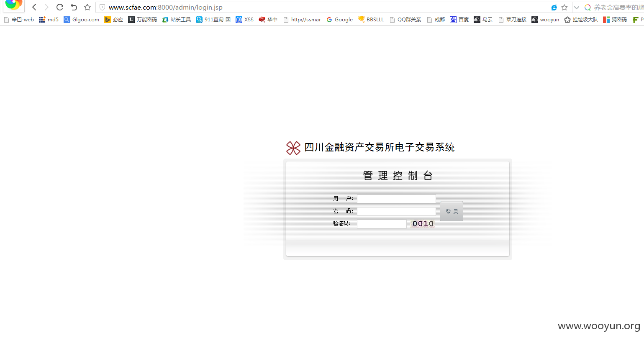This screenshot has height=338, width=644.
Task: Click the address bar URL www.scfae.com:8000
Action: pyautogui.click(x=165, y=8)
